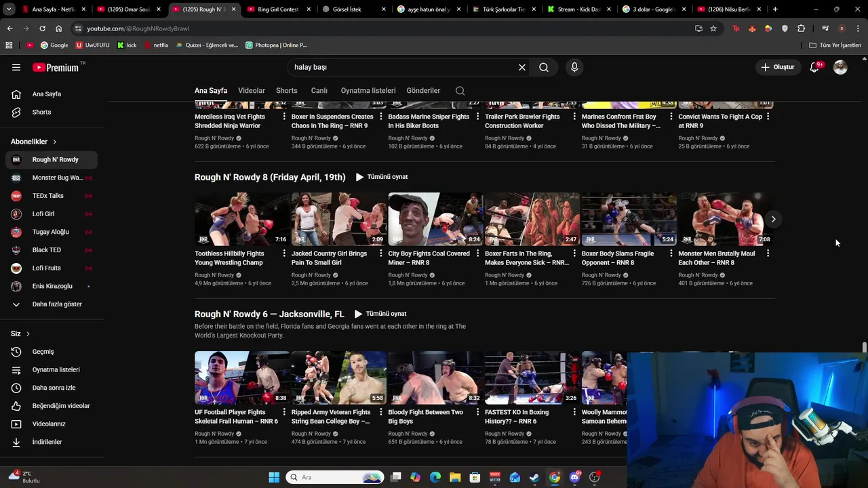Open notifications bell
This screenshot has width=868, height=488.
click(x=814, y=67)
